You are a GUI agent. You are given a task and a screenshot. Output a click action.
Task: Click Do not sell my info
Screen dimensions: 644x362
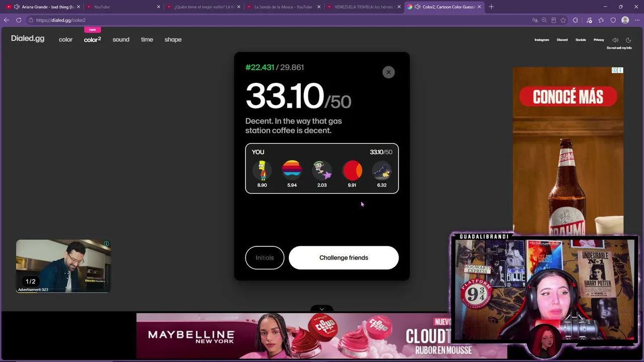619,48
